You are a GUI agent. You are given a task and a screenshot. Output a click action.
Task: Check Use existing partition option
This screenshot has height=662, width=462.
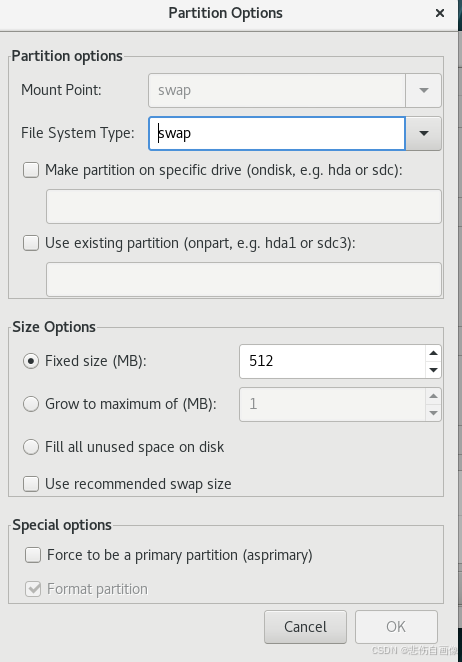click(31, 243)
